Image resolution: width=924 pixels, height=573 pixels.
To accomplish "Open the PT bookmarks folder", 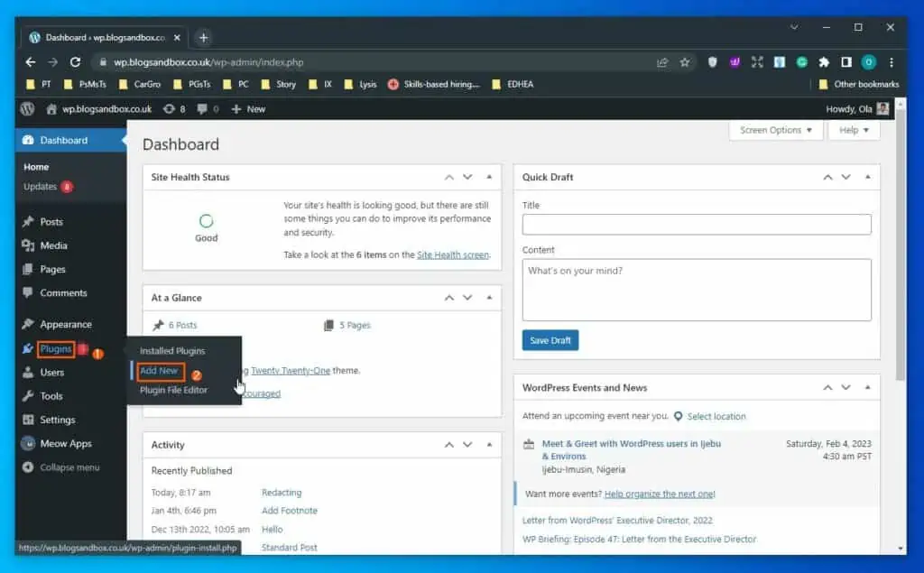I will tap(39, 84).
